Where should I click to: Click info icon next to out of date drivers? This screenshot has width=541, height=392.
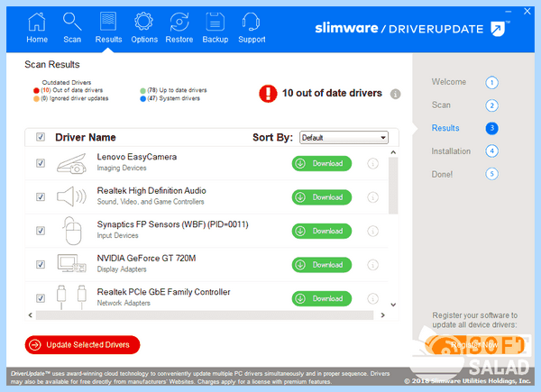(396, 94)
